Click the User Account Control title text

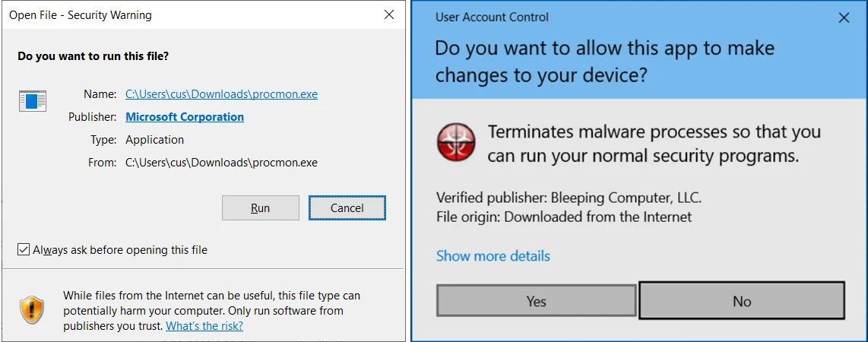[x=492, y=17]
